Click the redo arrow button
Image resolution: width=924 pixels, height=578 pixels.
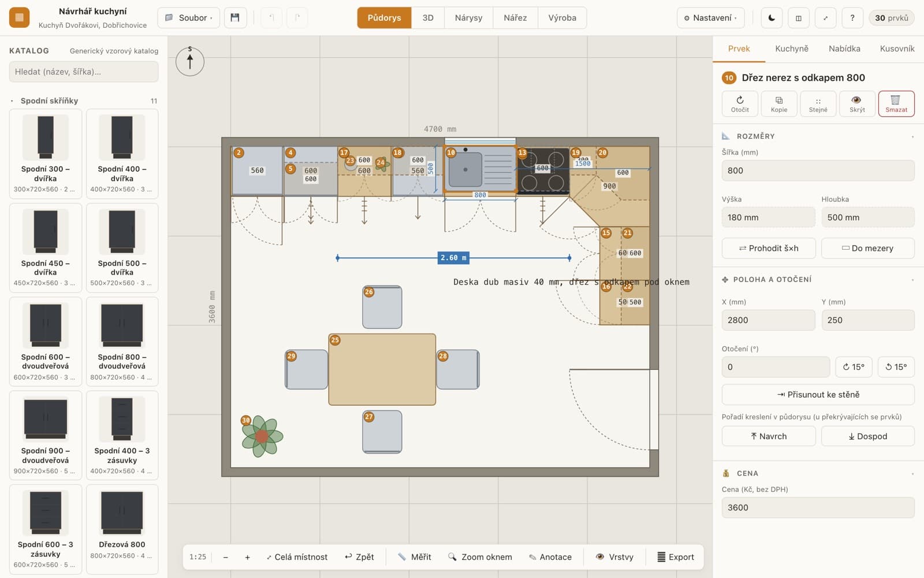pos(297,18)
